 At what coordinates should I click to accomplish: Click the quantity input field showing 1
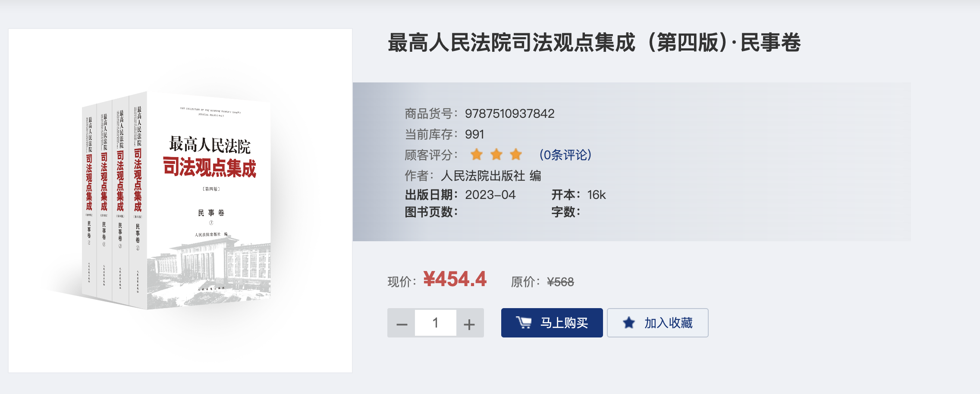tap(436, 323)
